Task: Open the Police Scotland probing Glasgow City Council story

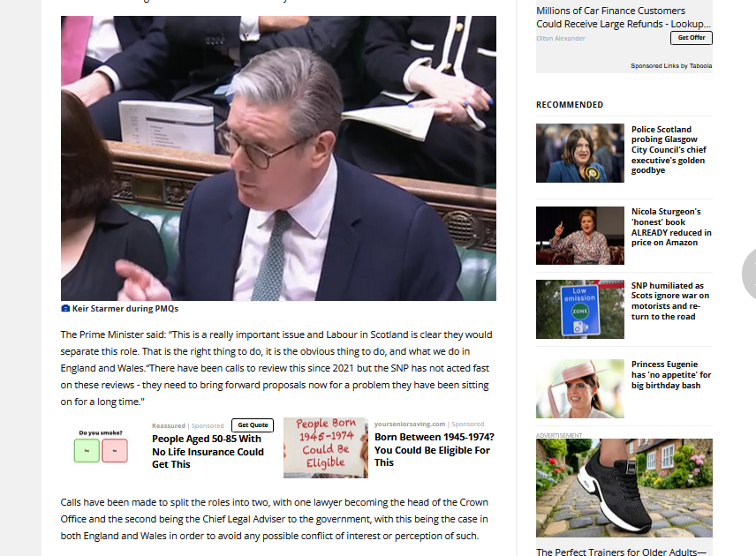Action: tap(669, 150)
